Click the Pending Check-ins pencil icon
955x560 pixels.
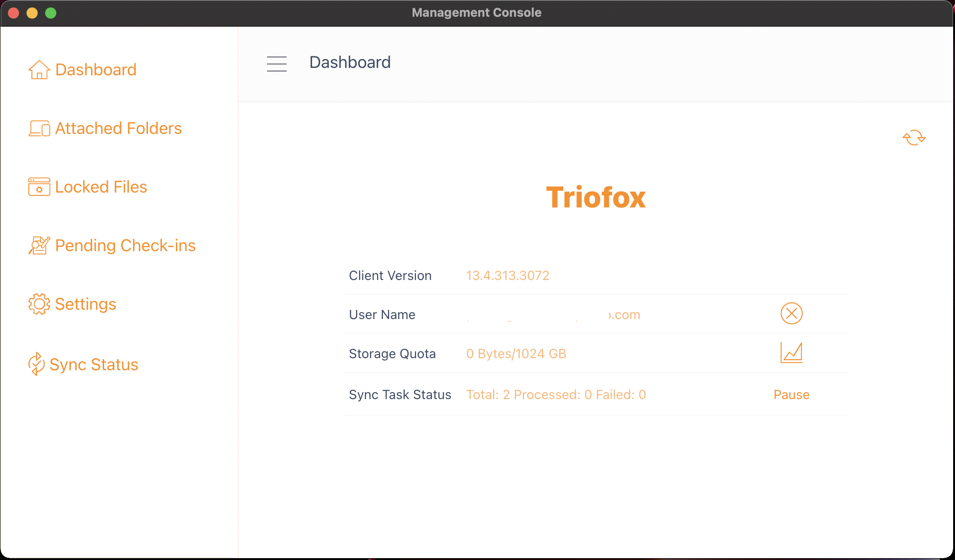point(39,246)
